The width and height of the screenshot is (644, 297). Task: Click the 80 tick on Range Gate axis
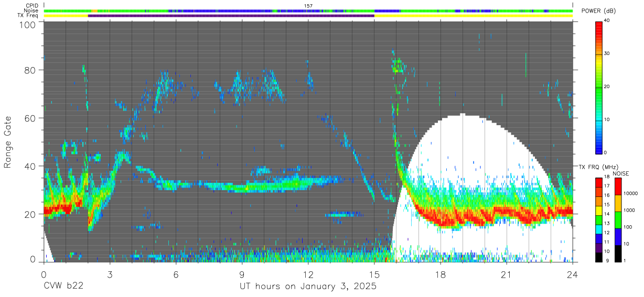(30, 70)
